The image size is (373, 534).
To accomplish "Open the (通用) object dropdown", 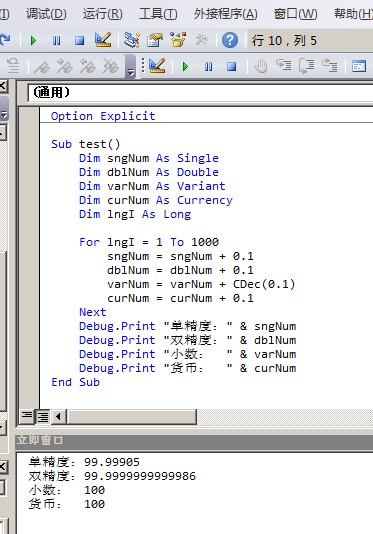I will point(200,92).
